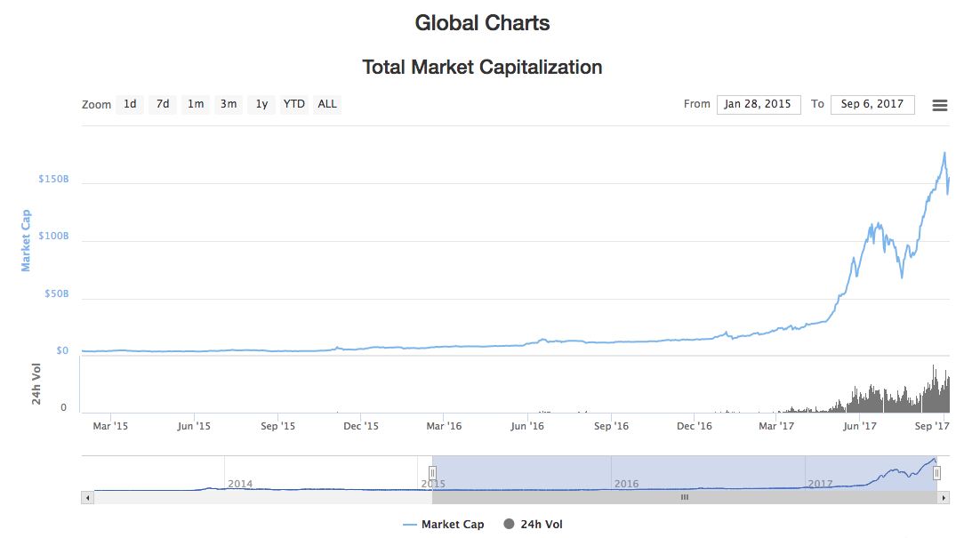Image resolution: width=980 pixels, height=538 pixels.
Task: Click the navigator right range handle
Action: (936, 473)
